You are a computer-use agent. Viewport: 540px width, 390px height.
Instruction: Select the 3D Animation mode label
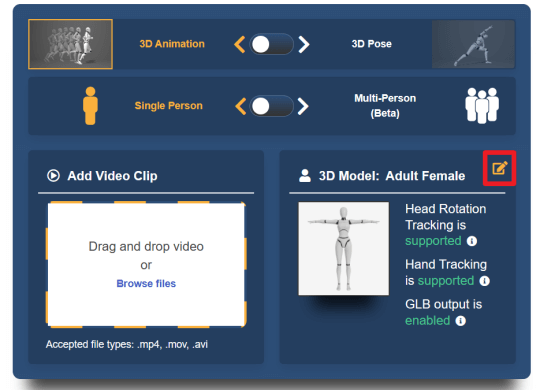click(x=172, y=44)
